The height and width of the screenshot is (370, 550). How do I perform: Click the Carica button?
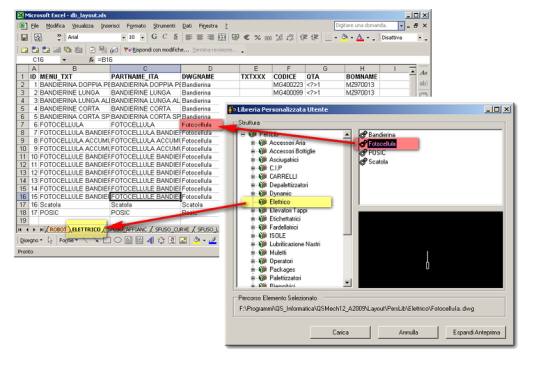click(340, 332)
